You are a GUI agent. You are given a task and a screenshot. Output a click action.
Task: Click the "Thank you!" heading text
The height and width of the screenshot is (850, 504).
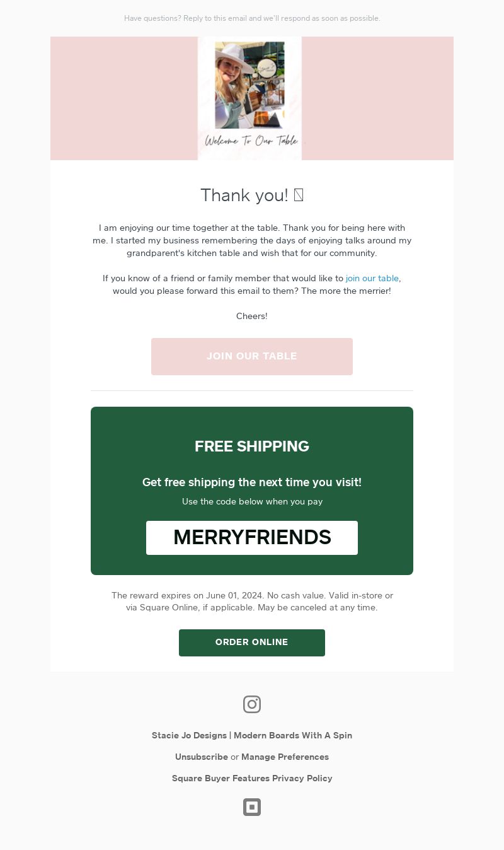pyautogui.click(x=244, y=195)
